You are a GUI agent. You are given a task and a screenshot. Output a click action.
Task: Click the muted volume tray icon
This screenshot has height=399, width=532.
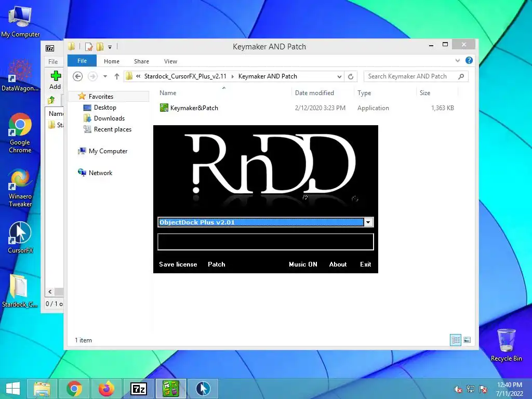tap(458, 390)
